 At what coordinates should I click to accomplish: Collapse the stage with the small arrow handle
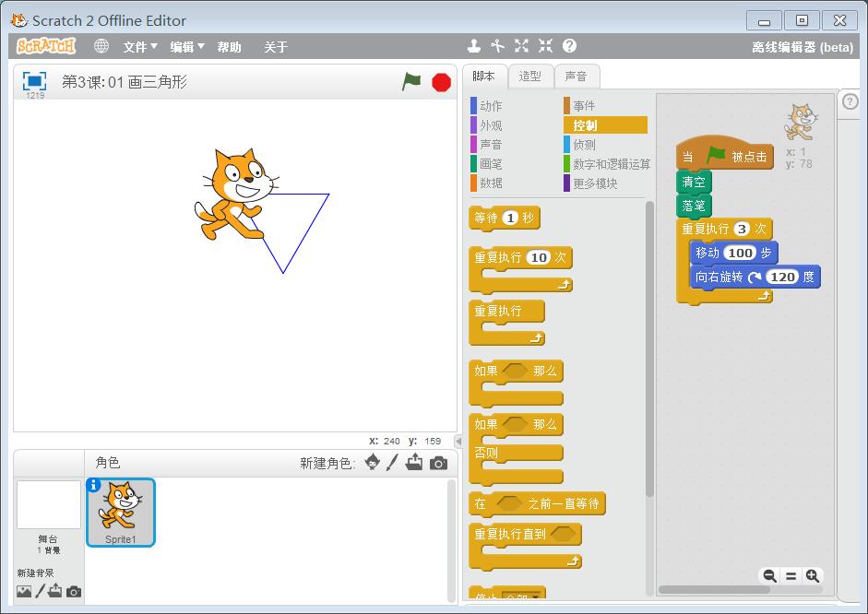(x=458, y=441)
